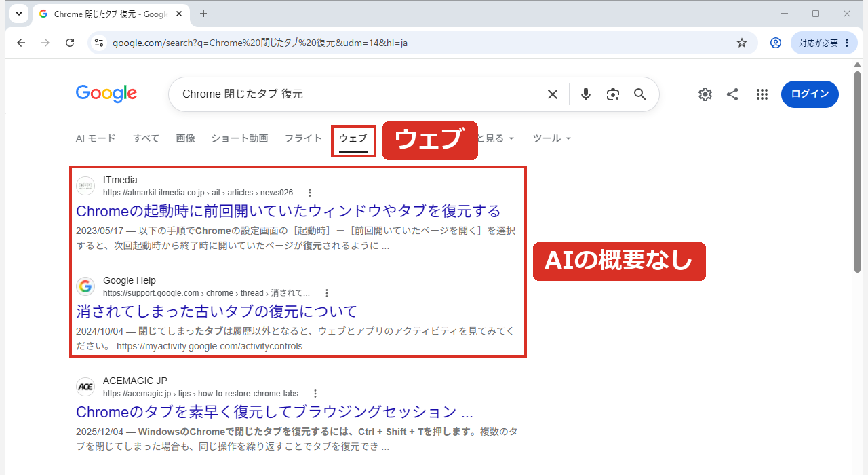The image size is (868, 475).
Task: Open Google Lens image search icon
Action: 613,94
